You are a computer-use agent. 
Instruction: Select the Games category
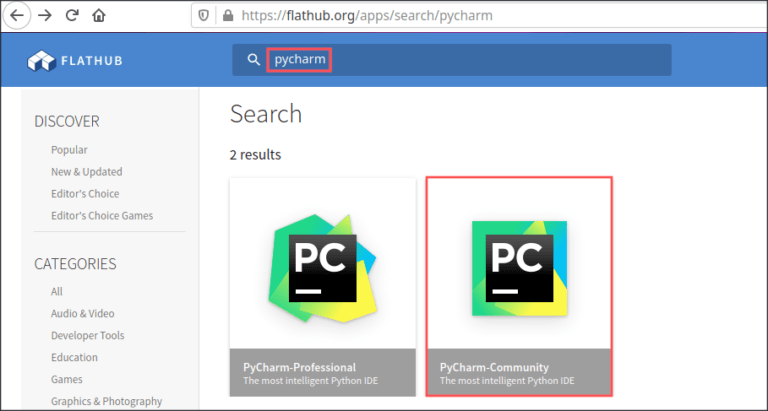click(x=67, y=379)
